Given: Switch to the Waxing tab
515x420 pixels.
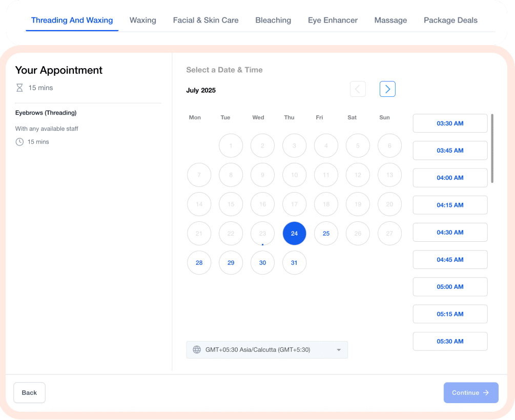Looking at the screenshot, I should [142, 20].
